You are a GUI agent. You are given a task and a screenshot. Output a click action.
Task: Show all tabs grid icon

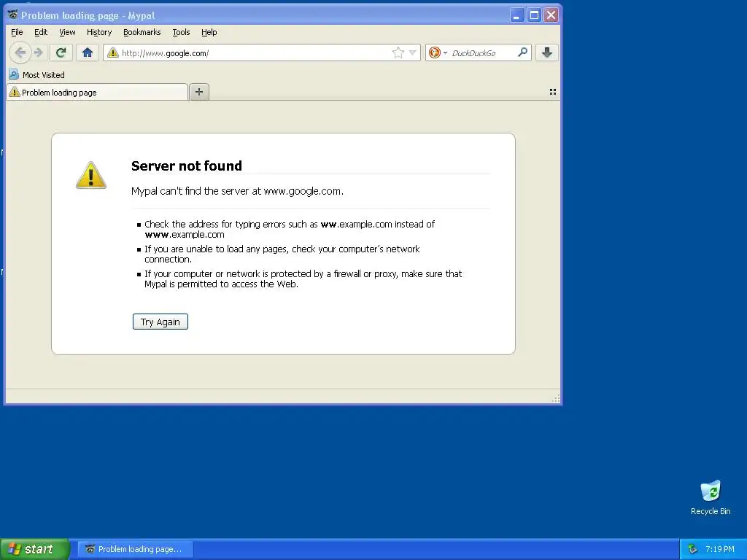[553, 92]
